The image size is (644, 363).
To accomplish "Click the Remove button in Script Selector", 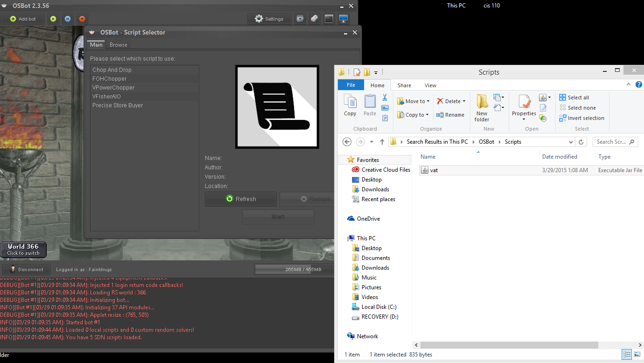I will pos(307,199).
